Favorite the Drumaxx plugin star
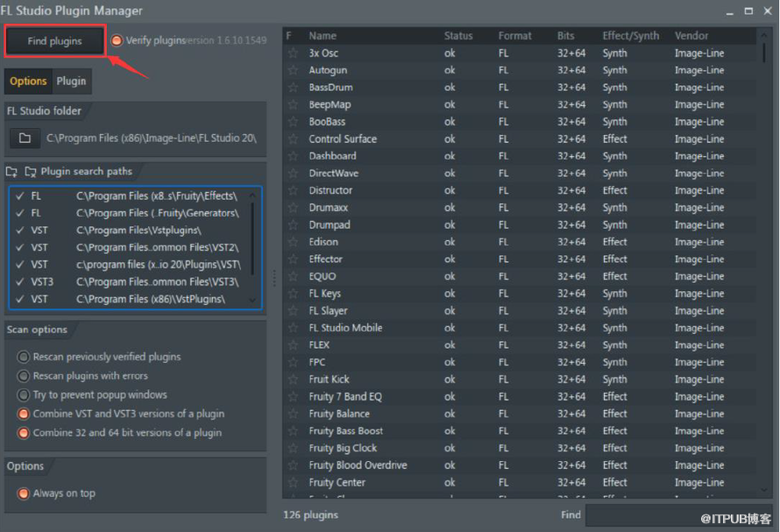The height and width of the screenshot is (532, 780). click(293, 208)
